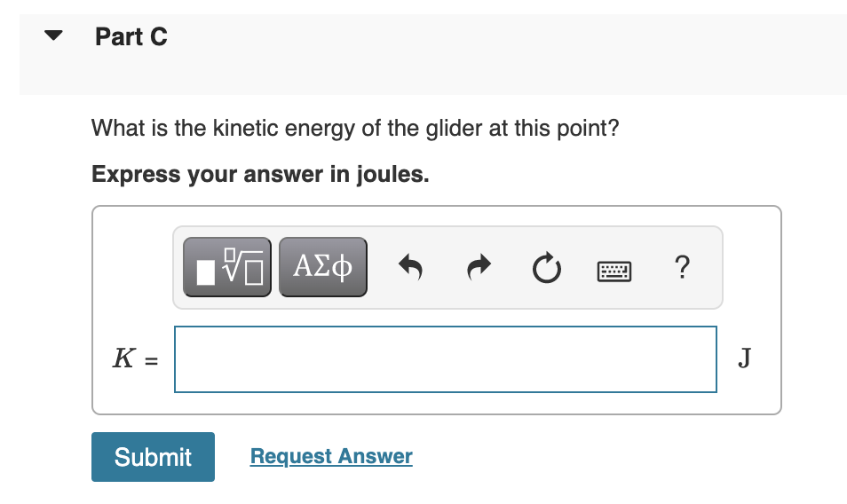The image size is (847, 504).
Task: Click the J unit label
Action: point(744,358)
